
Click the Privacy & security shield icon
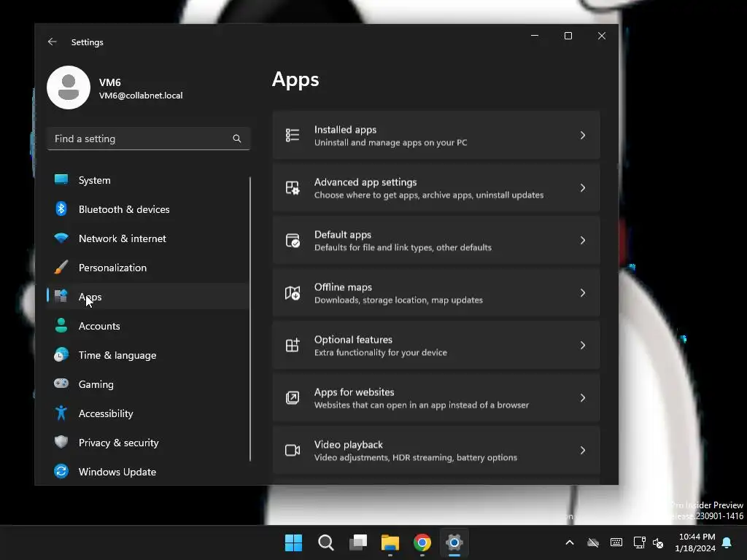(61, 442)
